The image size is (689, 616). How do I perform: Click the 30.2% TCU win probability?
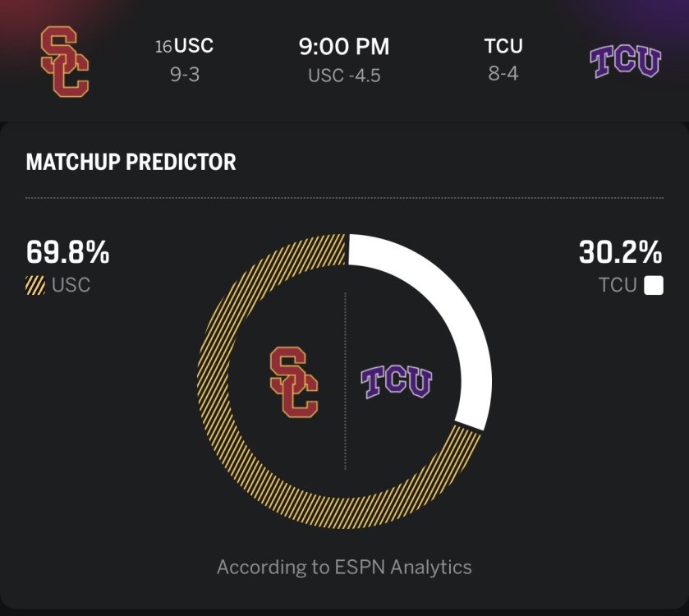[x=620, y=252]
